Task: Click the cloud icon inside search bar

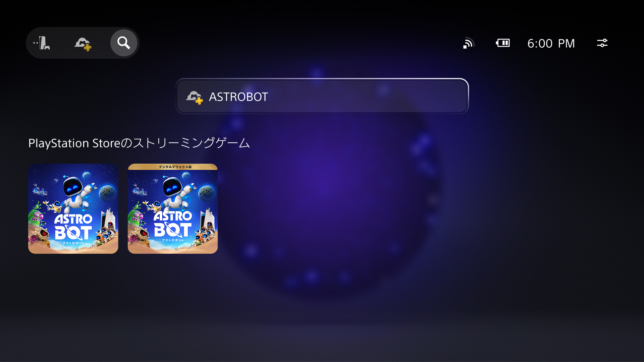Action: click(x=195, y=97)
